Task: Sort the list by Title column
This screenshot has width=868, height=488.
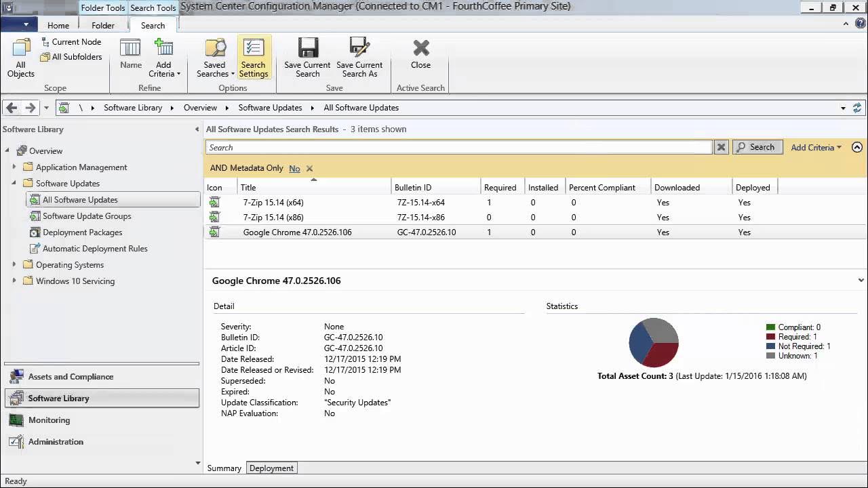Action: click(x=314, y=188)
